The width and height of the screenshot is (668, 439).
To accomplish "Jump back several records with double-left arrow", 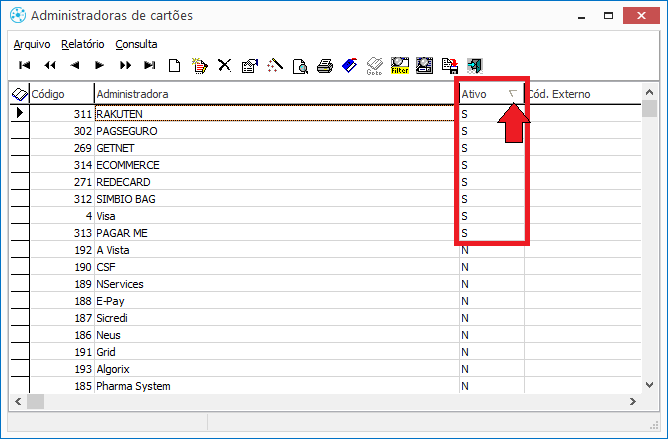I will (x=50, y=65).
